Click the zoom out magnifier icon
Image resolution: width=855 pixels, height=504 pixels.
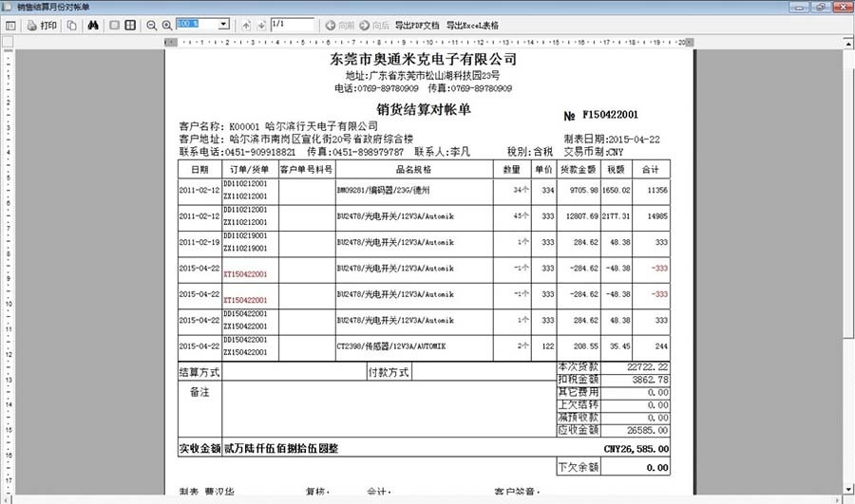(x=152, y=25)
